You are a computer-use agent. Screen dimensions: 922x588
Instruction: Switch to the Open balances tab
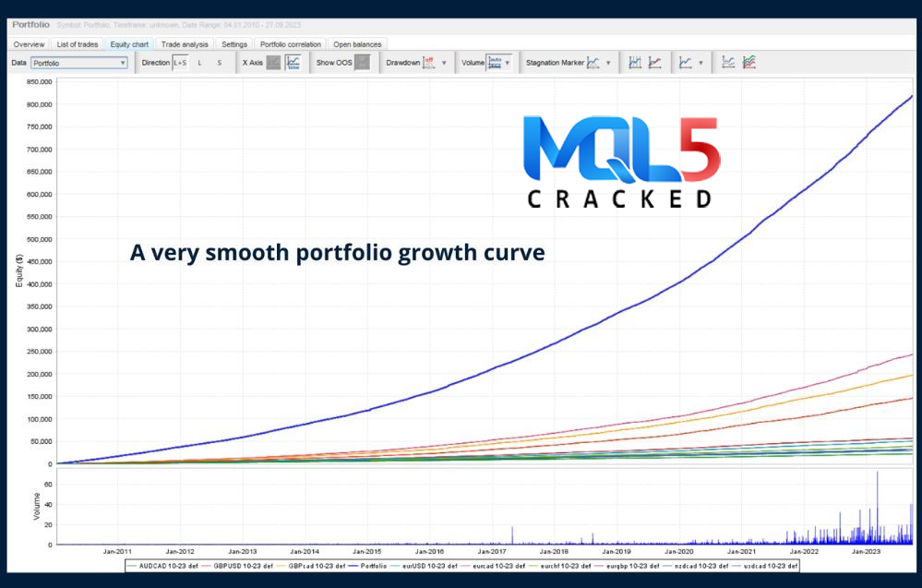(357, 44)
